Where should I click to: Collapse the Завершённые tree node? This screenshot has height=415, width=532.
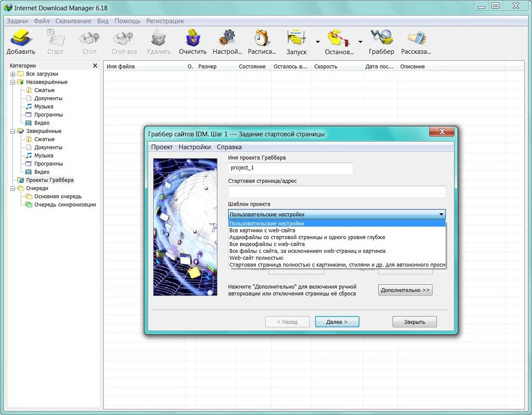pos(13,131)
